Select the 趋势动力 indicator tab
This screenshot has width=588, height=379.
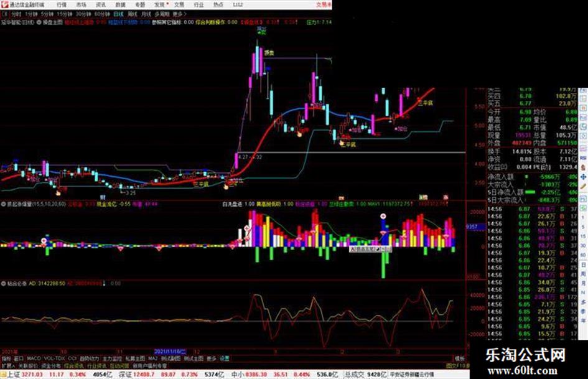(x=90, y=358)
